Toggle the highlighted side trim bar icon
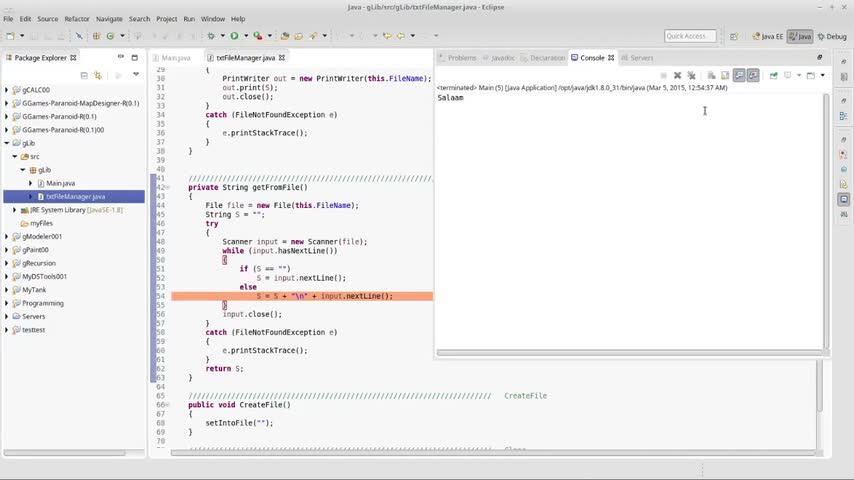 click(844, 199)
